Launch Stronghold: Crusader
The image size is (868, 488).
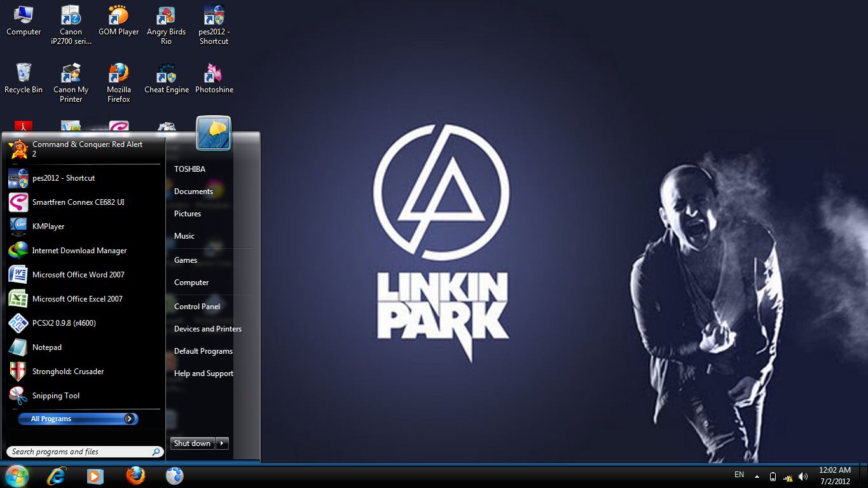(85, 372)
